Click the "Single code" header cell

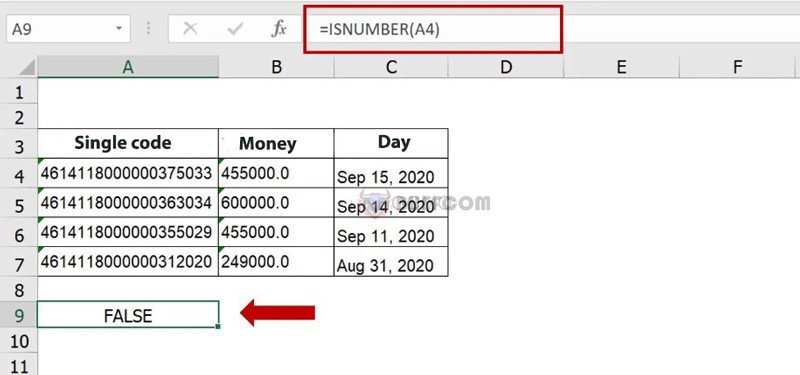pyautogui.click(x=128, y=143)
